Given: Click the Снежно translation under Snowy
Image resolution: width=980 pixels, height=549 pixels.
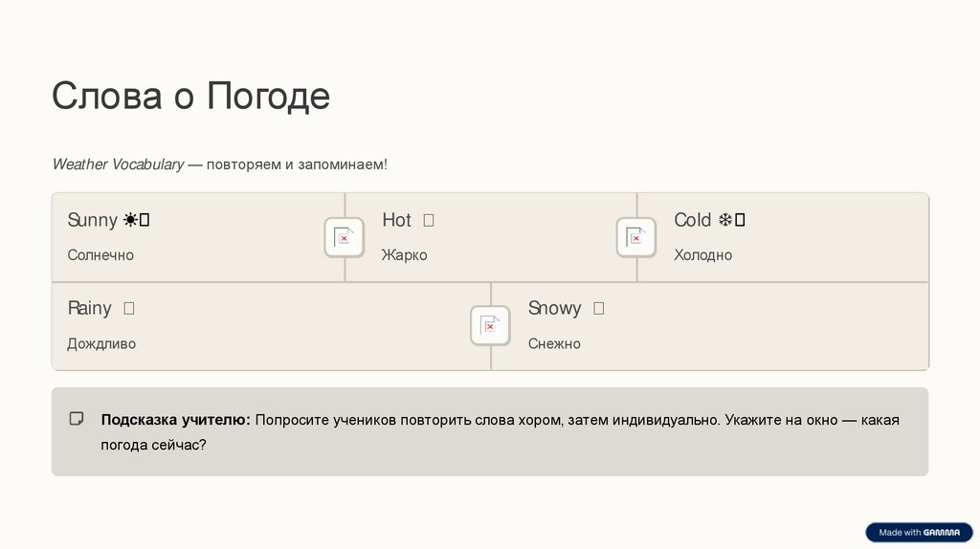Looking at the screenshot, I should click(554, 343).
